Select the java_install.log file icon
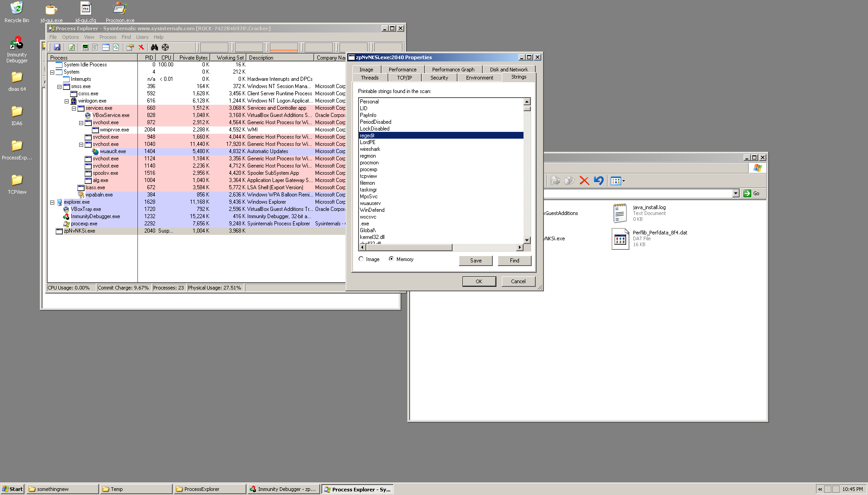The height and width of the screenshot is (495, 868). coord(620,213)
